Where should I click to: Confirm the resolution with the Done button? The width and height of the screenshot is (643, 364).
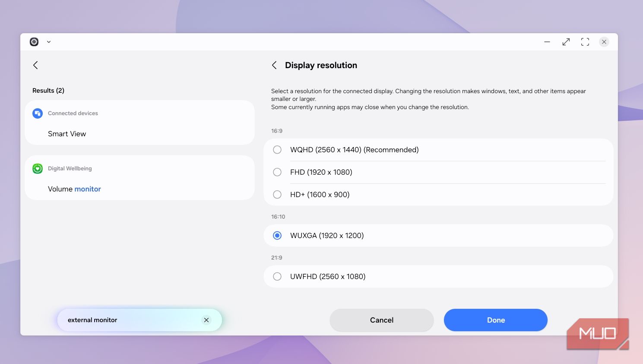496,320
